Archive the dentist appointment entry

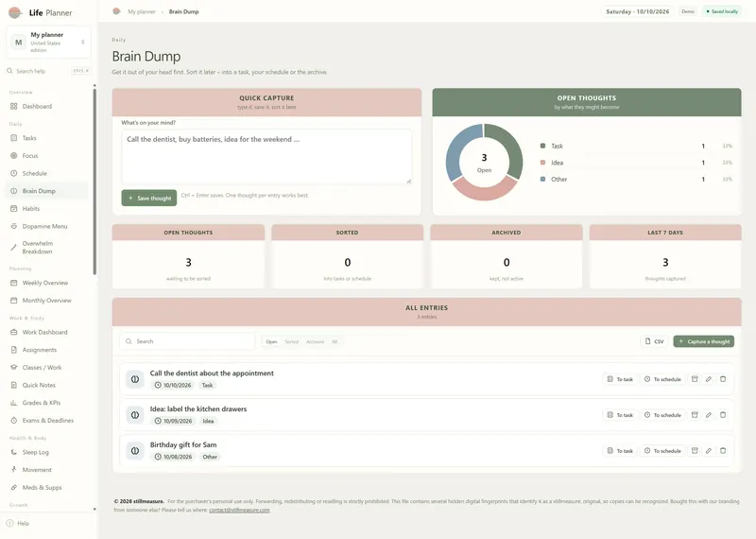click(695, 379)
